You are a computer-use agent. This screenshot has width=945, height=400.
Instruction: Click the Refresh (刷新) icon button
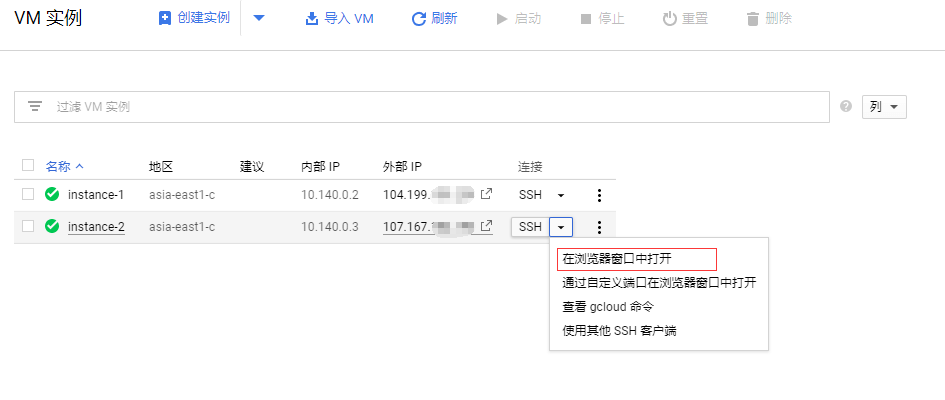point(419,19)
